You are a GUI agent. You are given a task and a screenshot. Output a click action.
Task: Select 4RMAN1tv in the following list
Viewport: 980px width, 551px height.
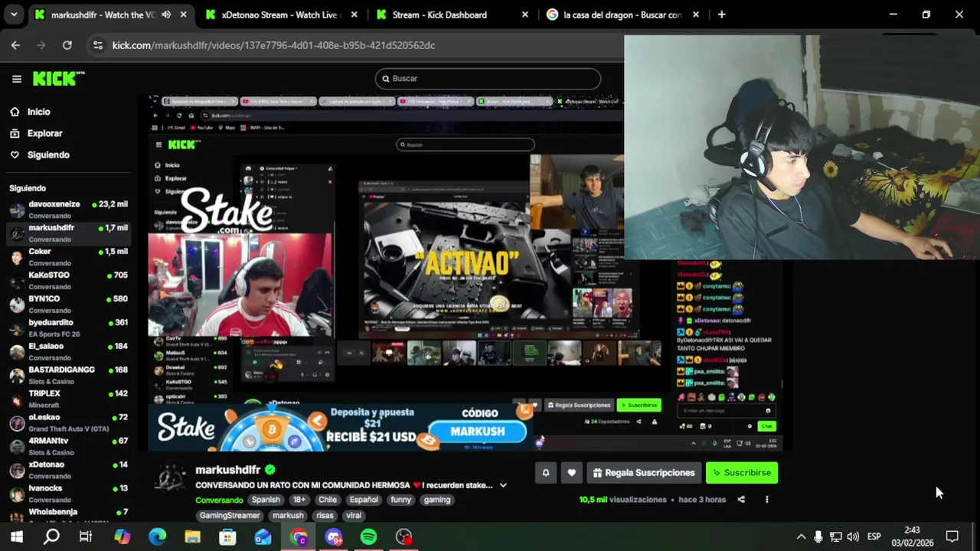[x=68, y=446]
